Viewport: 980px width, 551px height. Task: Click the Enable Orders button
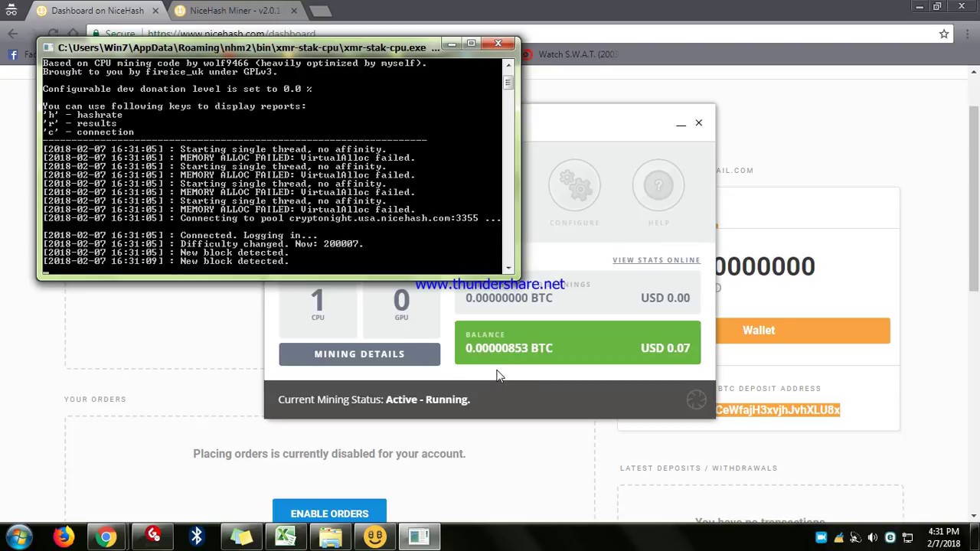329,513
